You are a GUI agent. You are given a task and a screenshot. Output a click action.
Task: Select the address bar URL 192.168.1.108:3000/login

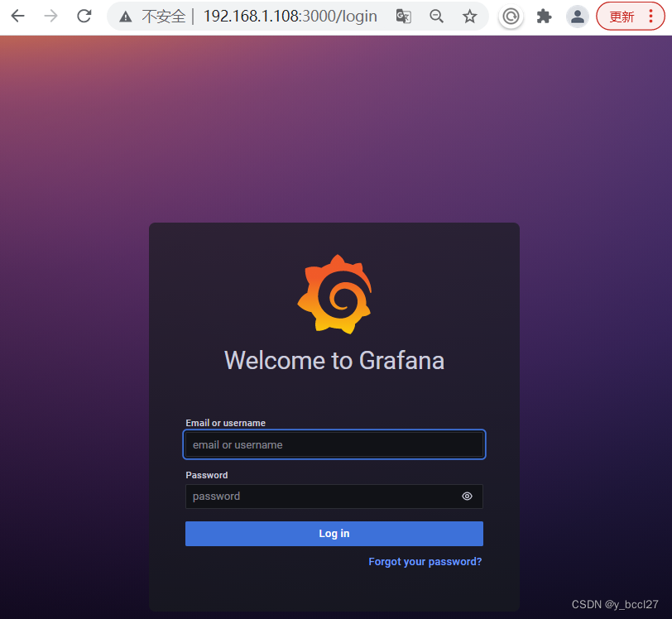click(x=290, y=17)
